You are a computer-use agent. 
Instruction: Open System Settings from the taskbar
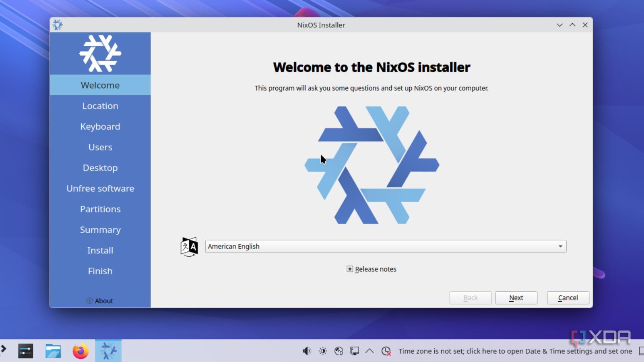(x=25, y=351)
